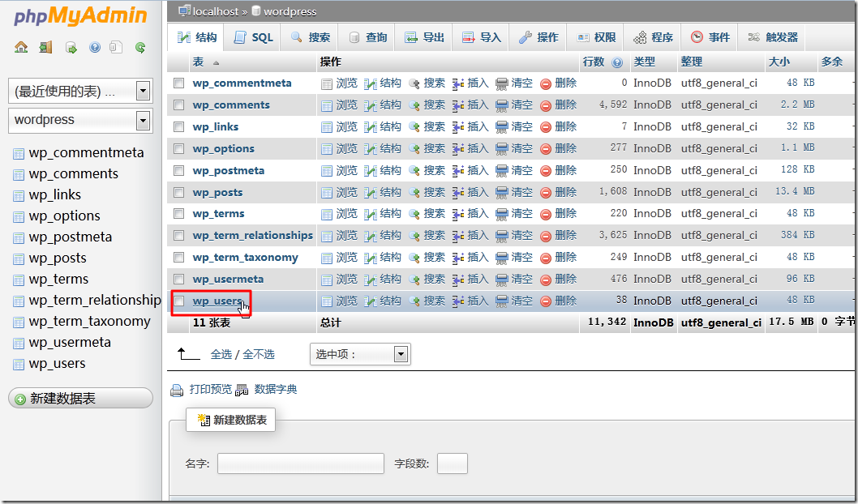The height and width of the screenshot is (504, 858).
Task: Click the wordpress breadcrumb link
Action: tap(290, 11)
